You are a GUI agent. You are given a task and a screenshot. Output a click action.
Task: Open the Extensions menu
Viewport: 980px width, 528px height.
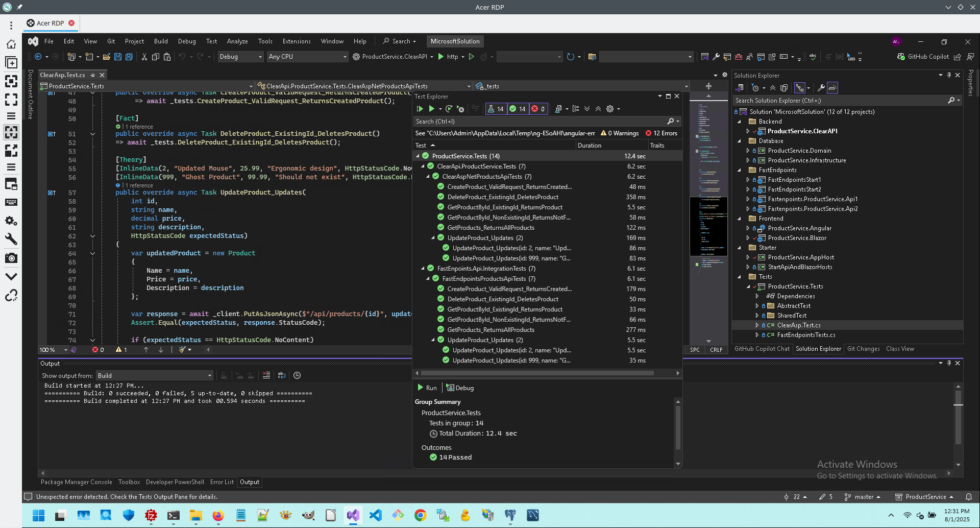296,41
